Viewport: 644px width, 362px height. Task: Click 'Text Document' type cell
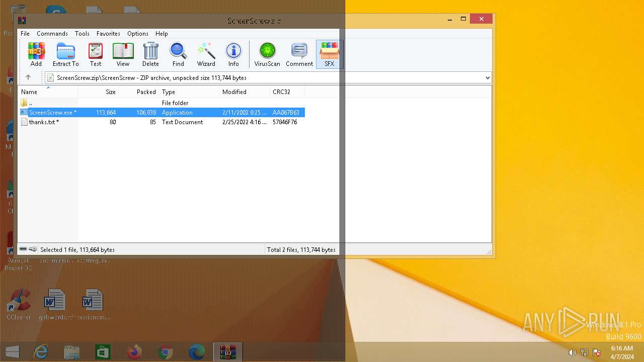pyautogui.click(x=182, y=122)
